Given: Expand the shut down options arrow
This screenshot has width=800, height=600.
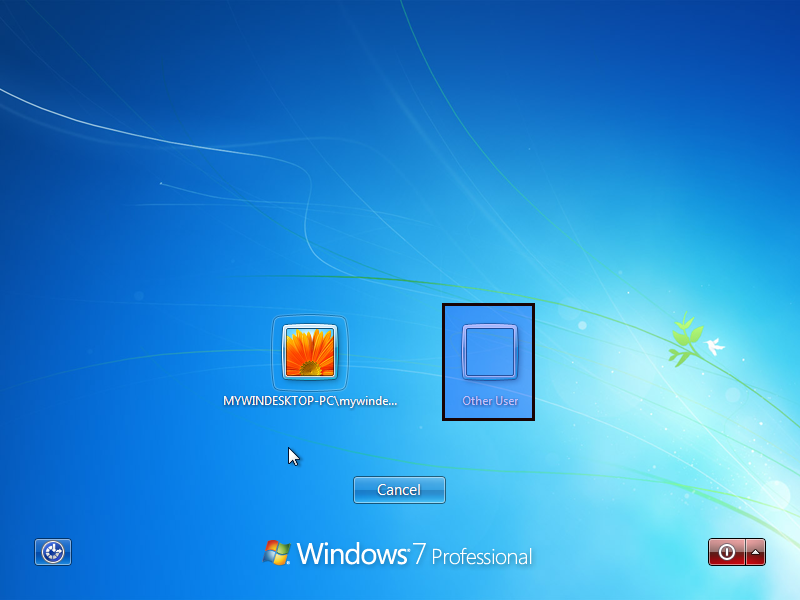Looking at the screenshot, I should click(756, 552).
